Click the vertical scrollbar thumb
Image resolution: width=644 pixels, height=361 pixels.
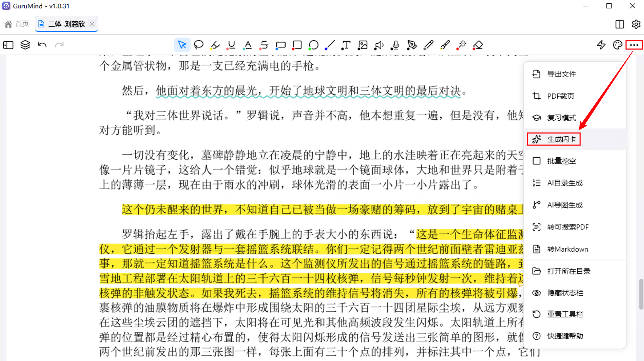(641, 294)
